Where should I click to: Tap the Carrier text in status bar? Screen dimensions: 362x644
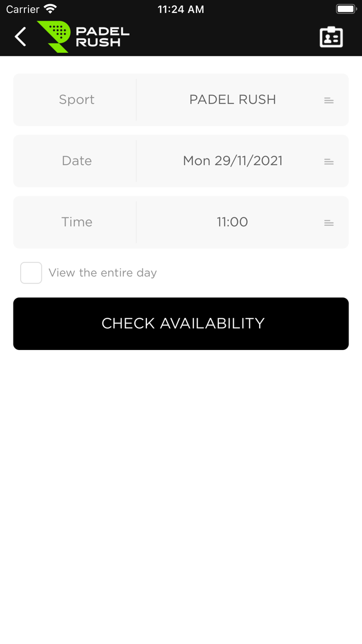click(23, 9)
